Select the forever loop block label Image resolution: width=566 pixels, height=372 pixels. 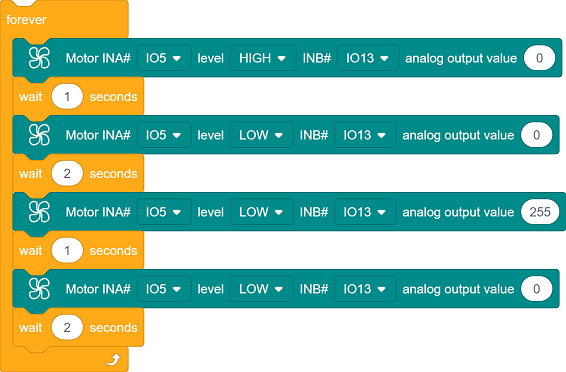[26, 19]
